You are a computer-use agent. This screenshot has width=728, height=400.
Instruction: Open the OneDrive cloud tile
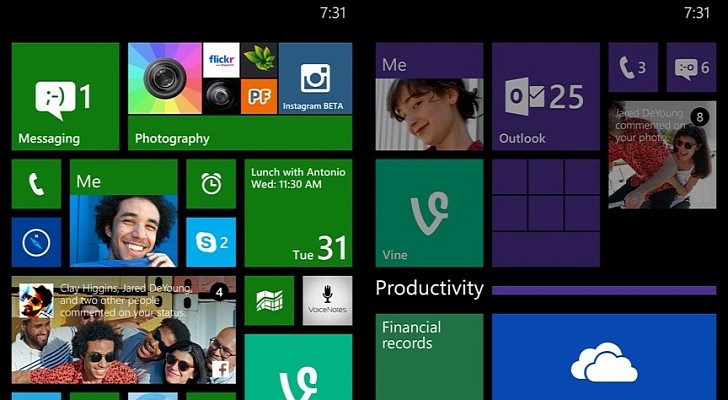[604, 357]
